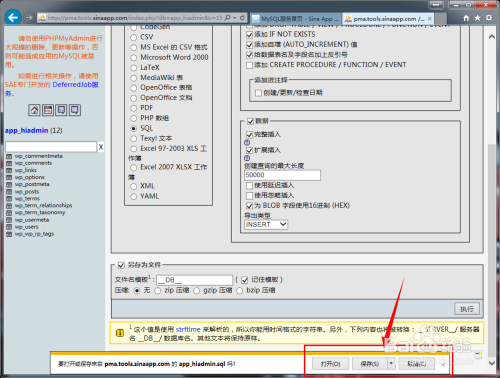
Task: Open favorites with the star icon
Action: click(477, 18)
